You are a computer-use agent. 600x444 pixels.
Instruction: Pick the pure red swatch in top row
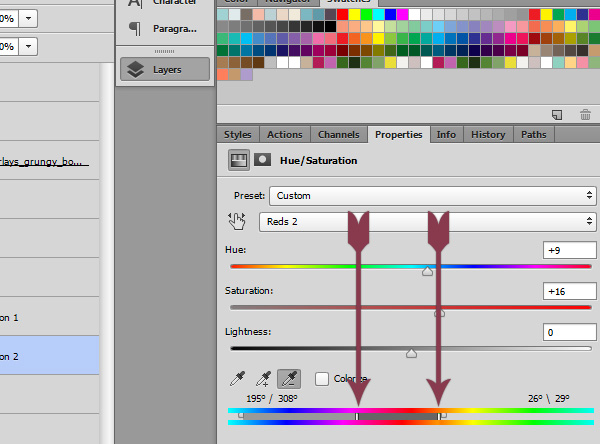pos(342,15)
